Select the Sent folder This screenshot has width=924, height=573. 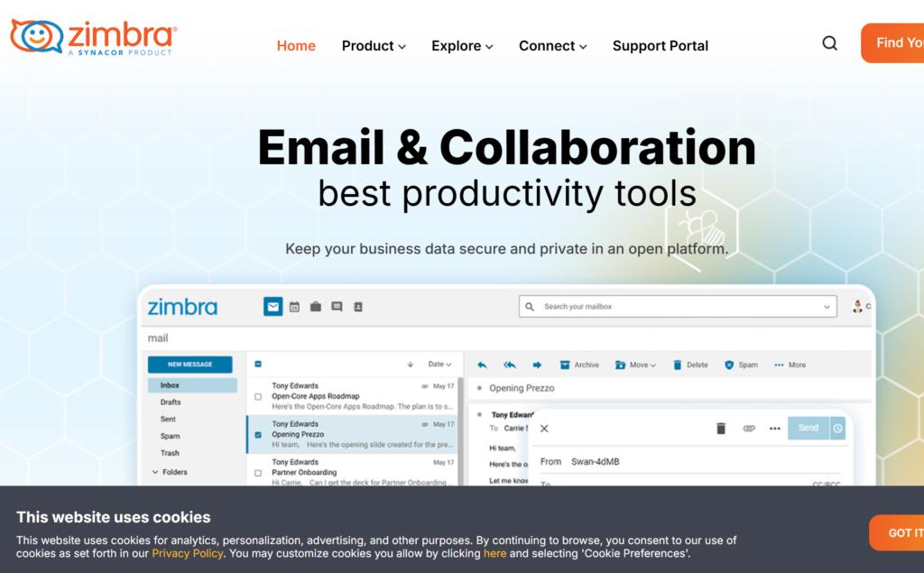point(168,419)
